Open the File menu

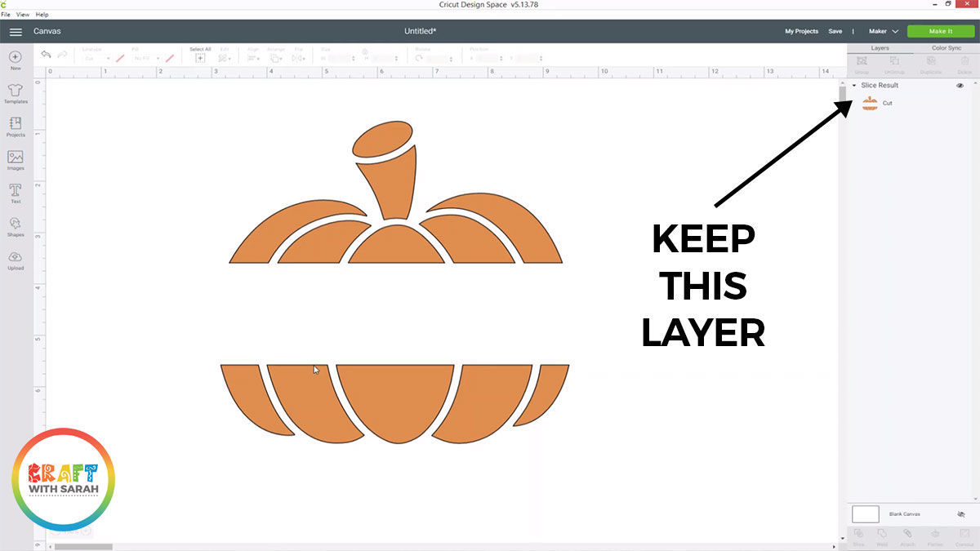click(x=6, y=15)
